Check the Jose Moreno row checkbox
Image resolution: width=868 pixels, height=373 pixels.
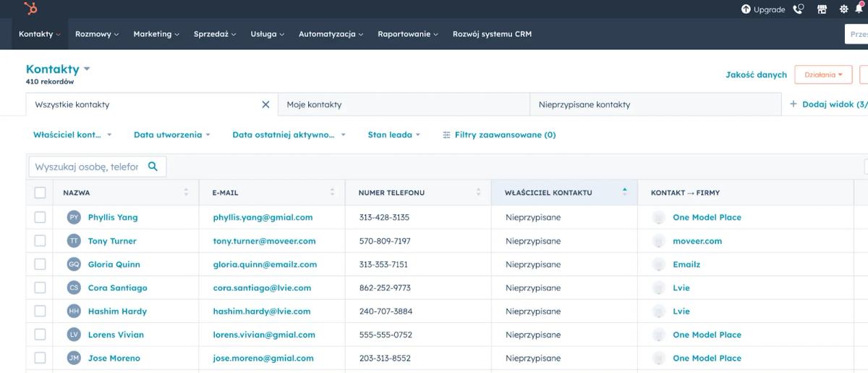(x=40, y=358)
